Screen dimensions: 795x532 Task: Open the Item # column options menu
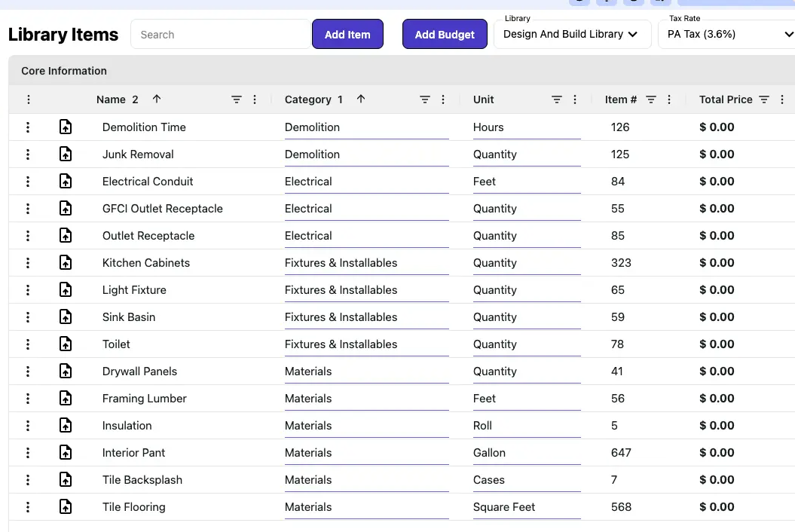tap(669, 99)
